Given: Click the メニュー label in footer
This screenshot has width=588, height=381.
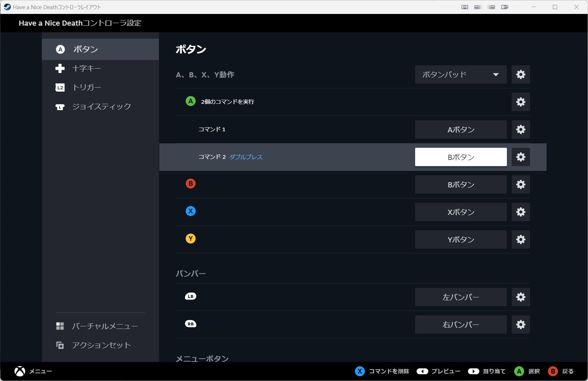Looking at the screenshot, I should pos(40,371).
